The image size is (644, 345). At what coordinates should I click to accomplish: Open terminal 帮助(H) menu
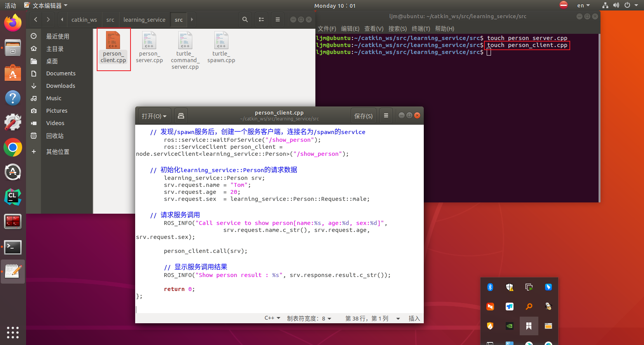click(x=444, y=29)
